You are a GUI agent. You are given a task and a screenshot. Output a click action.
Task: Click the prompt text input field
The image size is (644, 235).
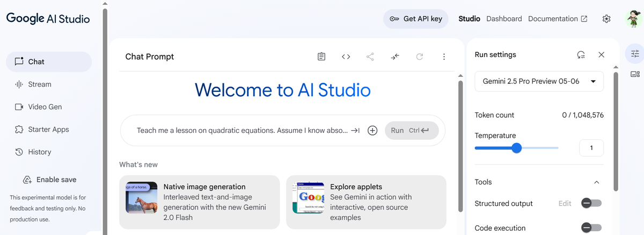[x=241, y=131]
